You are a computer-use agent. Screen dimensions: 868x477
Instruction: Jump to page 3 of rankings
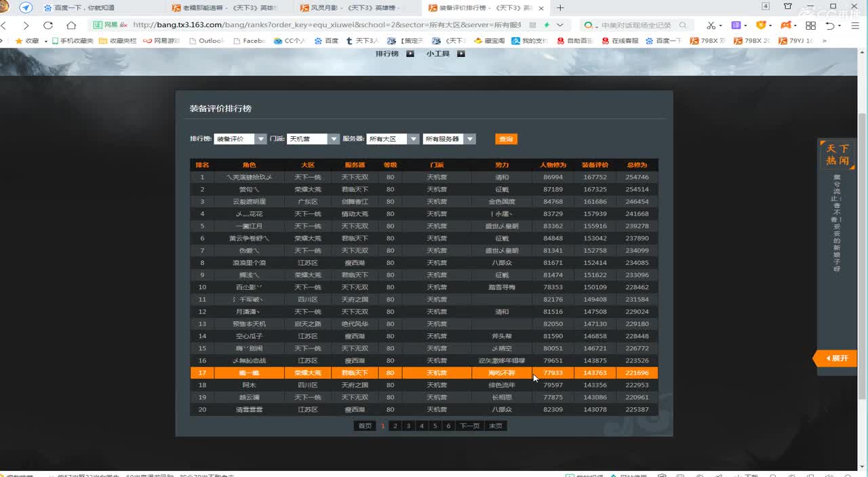(408, 426)
